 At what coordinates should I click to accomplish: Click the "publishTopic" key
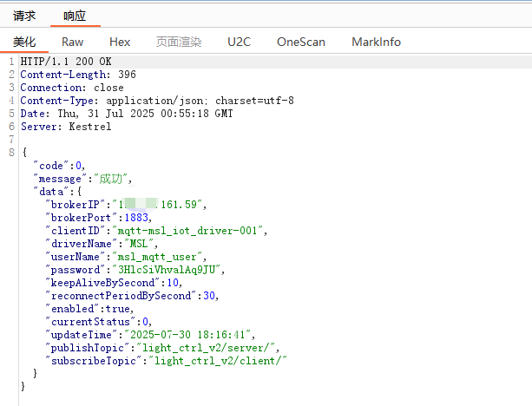point(87,348)
